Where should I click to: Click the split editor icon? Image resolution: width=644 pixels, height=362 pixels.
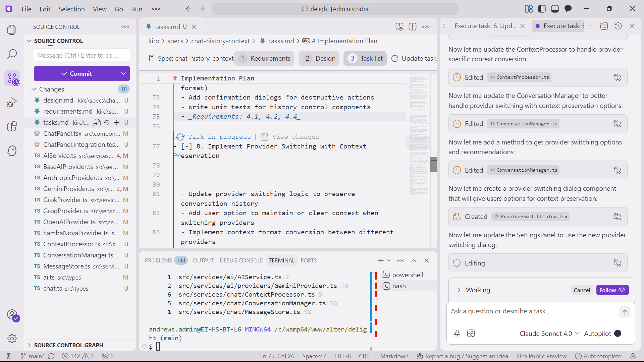pyautogui.click(x=413, y=27)
